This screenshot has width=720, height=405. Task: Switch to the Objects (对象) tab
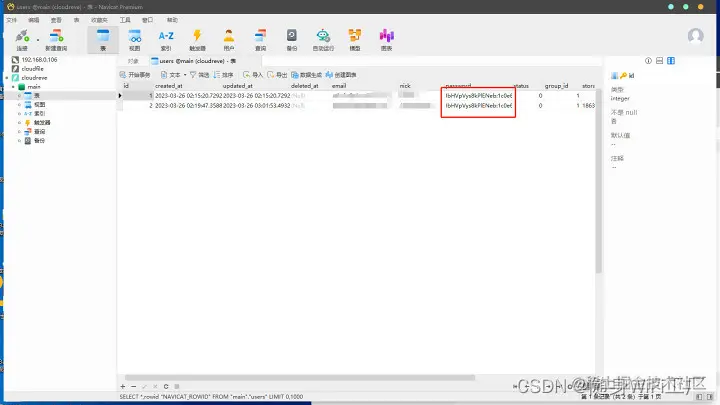133,61
